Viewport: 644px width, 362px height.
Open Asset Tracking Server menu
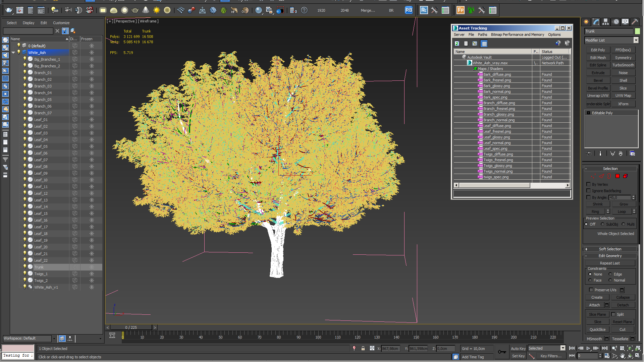[x=459, y=35]
